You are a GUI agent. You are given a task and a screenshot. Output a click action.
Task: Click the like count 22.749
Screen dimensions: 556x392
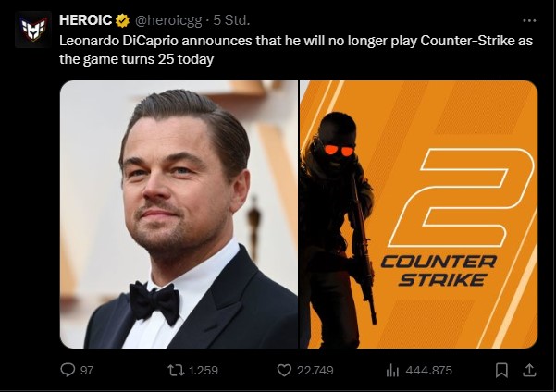[x=317, y=370]
